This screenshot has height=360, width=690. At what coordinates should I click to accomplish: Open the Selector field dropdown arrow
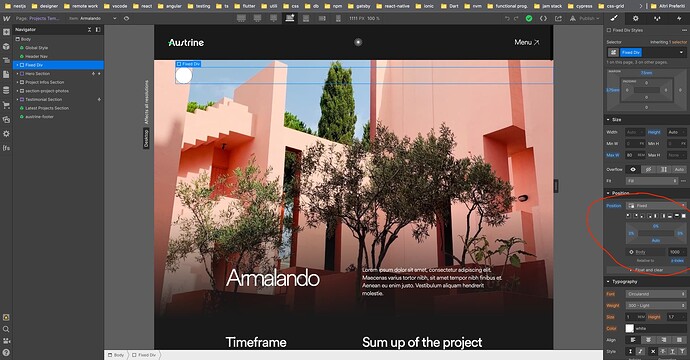(x=682, y=52)
